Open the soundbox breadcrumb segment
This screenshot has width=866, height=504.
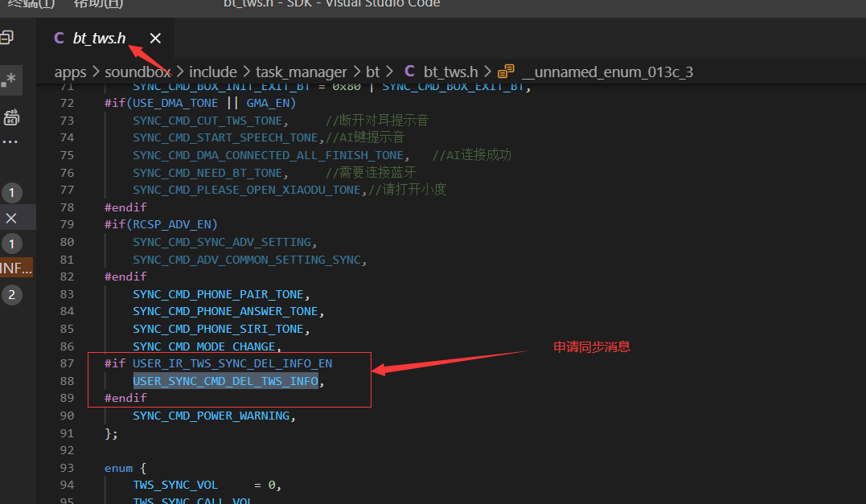click(x=137, y=72)
